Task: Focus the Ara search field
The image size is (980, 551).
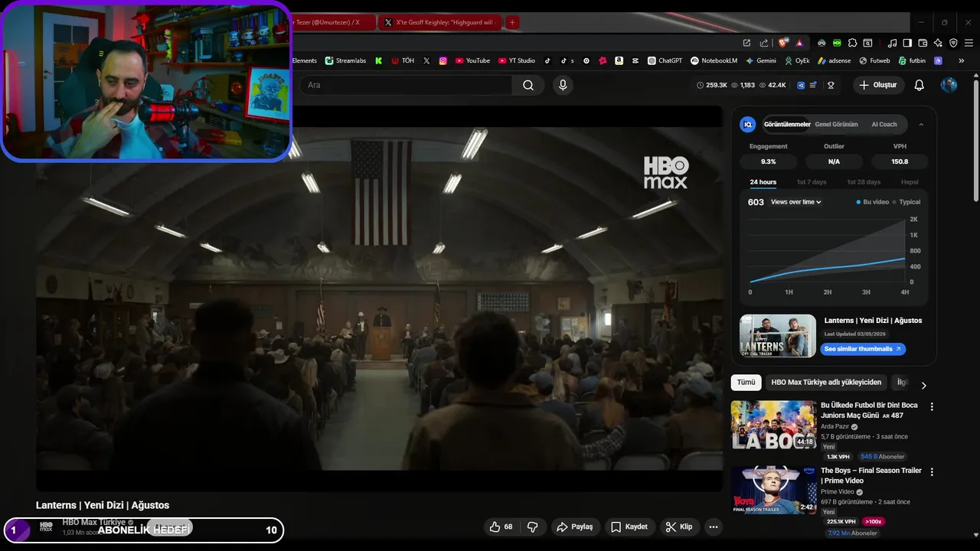Action: tap(406, 85)
